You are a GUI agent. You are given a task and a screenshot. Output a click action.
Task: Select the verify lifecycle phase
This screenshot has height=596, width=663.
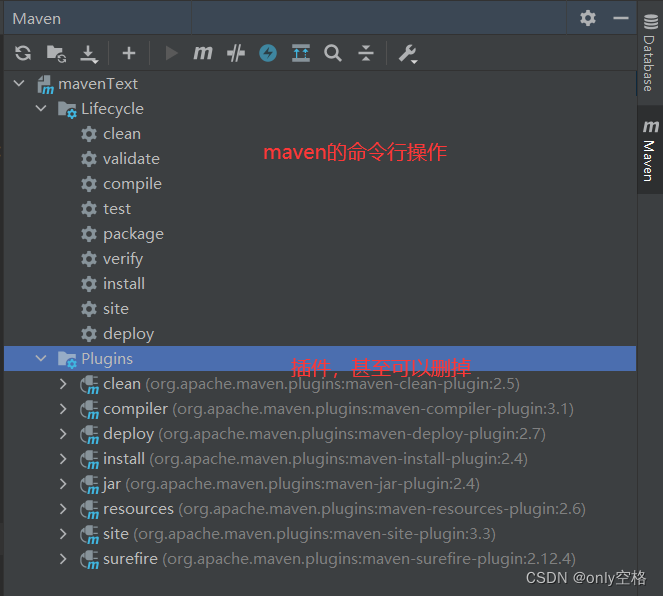click(123, 259)
